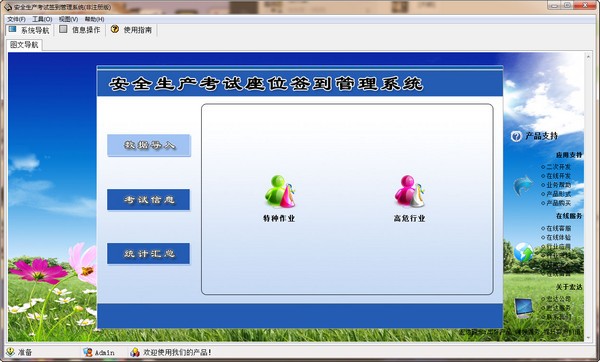Select the 图文导航 tab
Screen dimensions: 600x362
pyautogui.click(x=24, y=45)
